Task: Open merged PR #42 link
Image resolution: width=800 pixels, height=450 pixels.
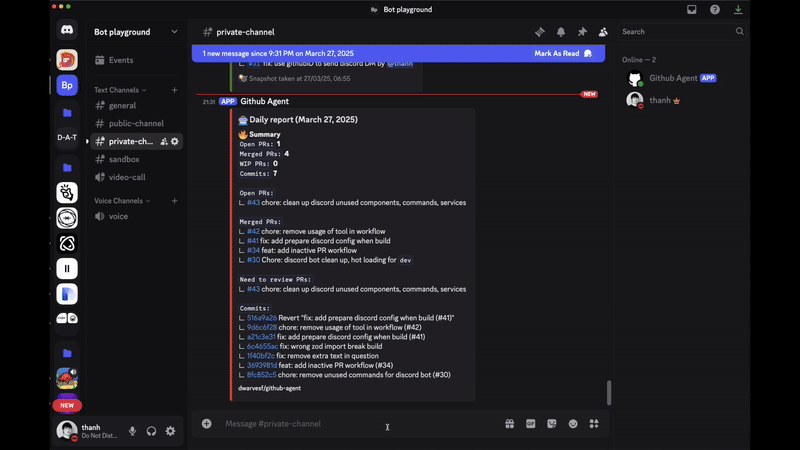Action: pos(253,231)
